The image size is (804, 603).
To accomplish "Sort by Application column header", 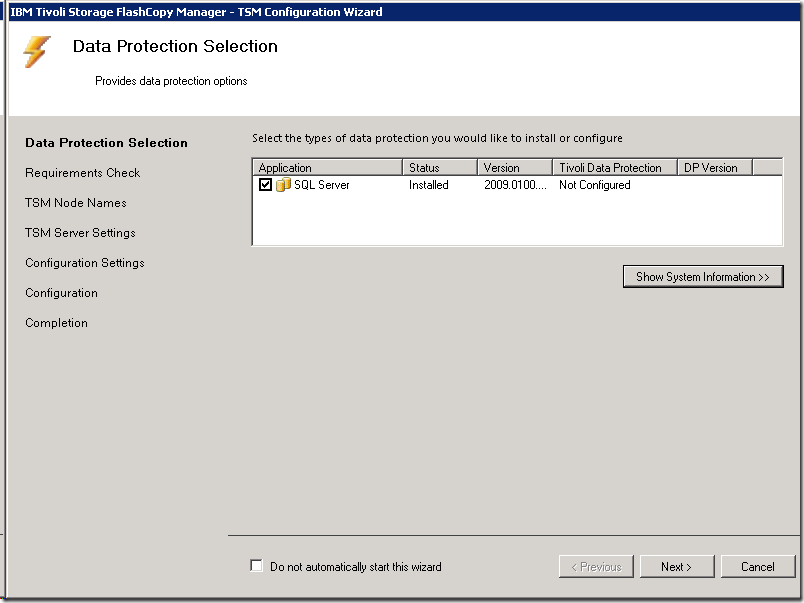I will (x=327, y=168).
